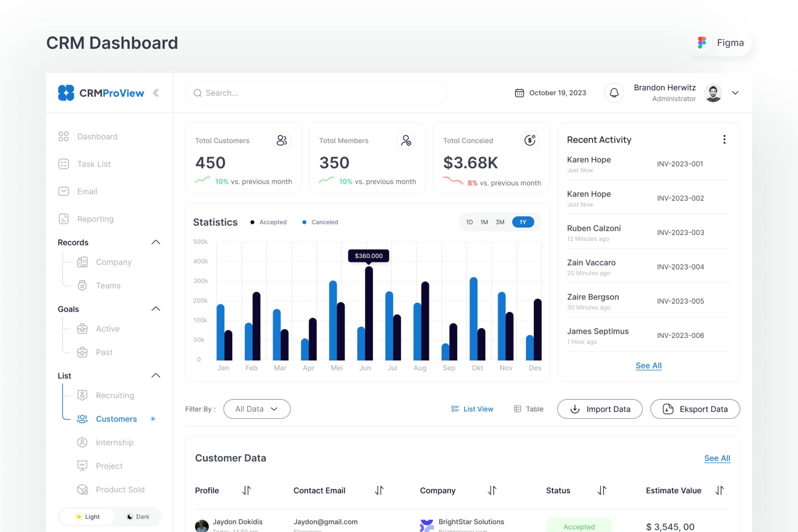This screenshot has height=532, width=798.
Task: Click the $360.000 chart tooltip
Action: tap(369, 256)
